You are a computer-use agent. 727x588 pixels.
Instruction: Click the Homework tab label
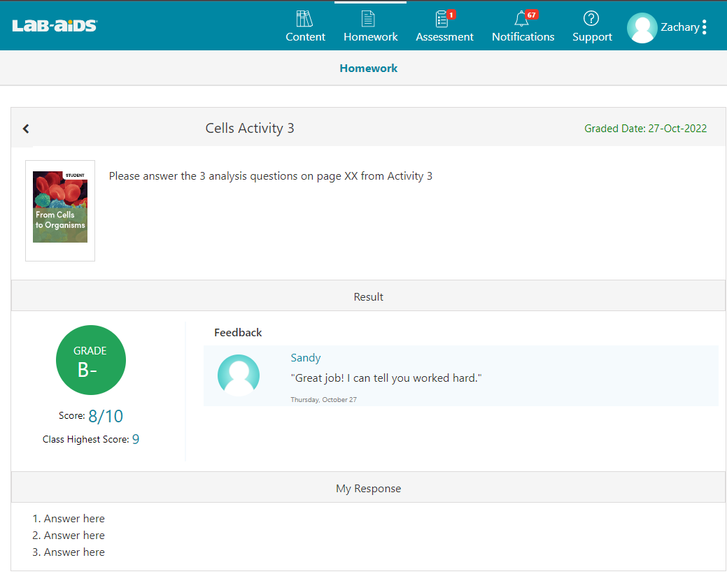370,37
